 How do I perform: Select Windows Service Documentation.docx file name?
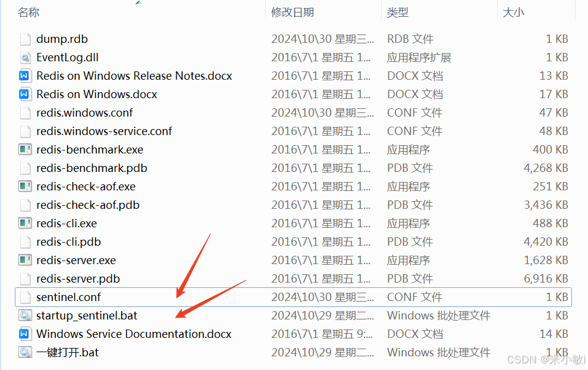pyautogui.click(x=134, y=334)
